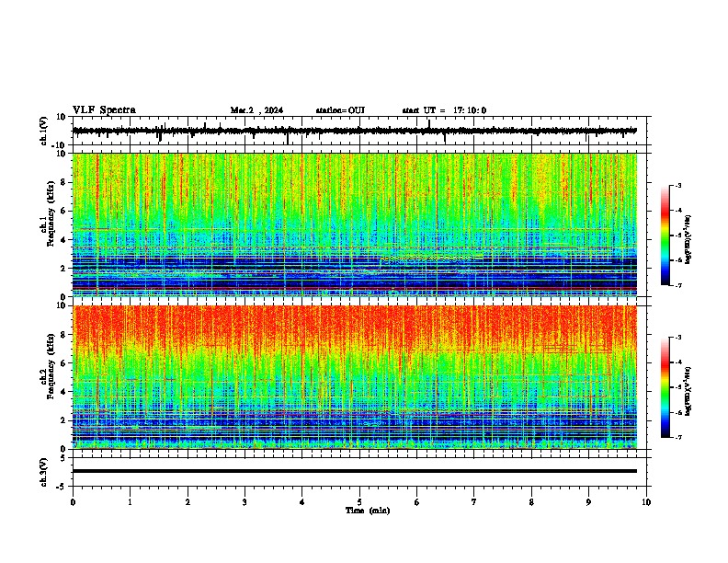
Task: Select the date label "Mar.2 , 2024"
Action: pyautogui.click(x=256, y=110)
